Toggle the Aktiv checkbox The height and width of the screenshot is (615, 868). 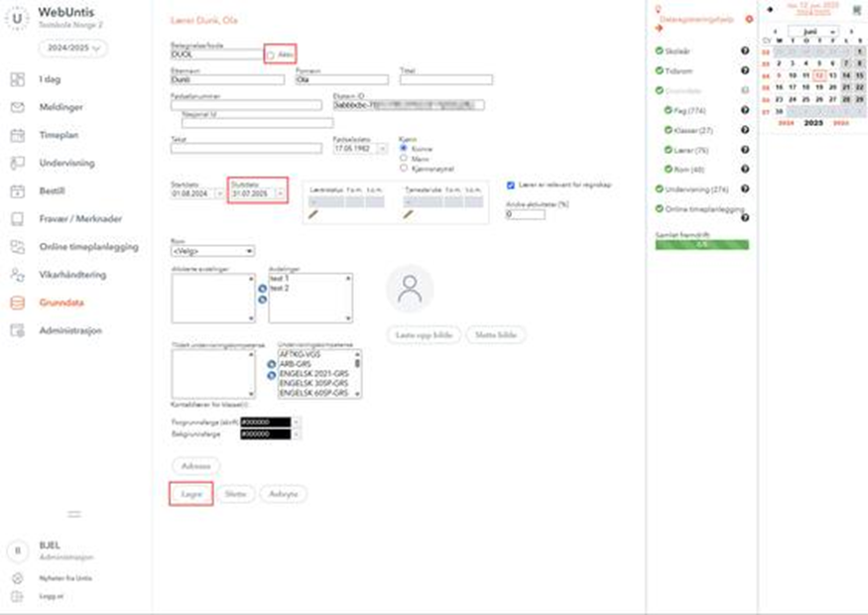point(270,56)
